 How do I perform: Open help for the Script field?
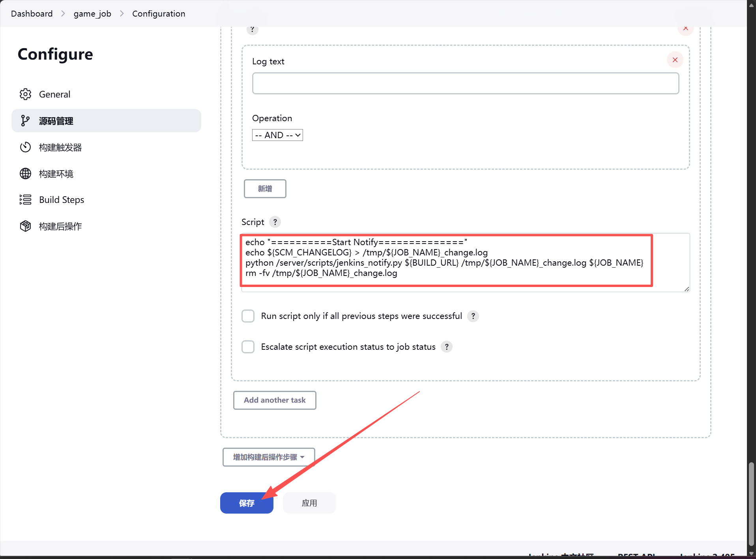(x=275, y=222)
